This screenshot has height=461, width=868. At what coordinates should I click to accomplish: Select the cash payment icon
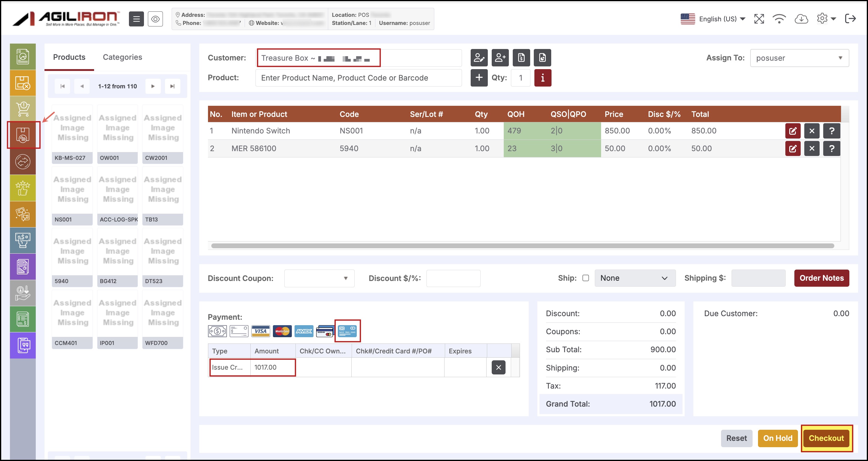[217, 331]
